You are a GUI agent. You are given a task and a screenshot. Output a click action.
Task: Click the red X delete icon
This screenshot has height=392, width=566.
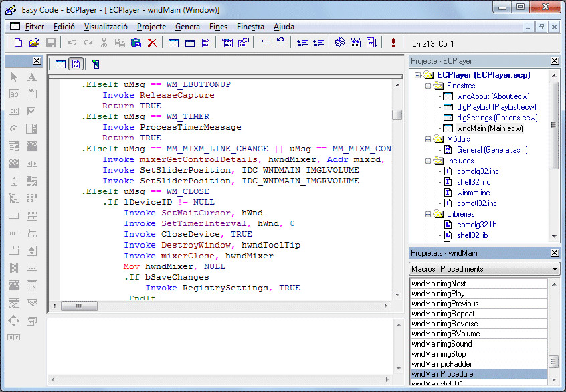[153, 43]
